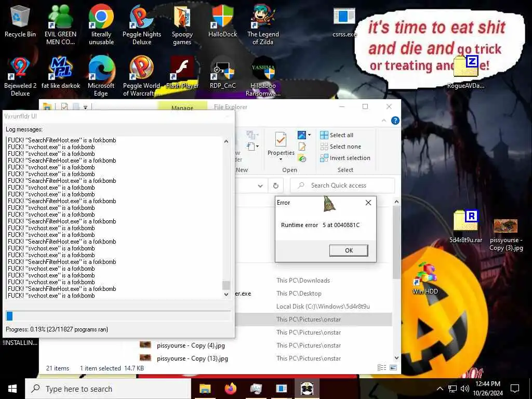
Task: Open Peggle Nights Deluxe shortcut
Action: pos(142,24)
